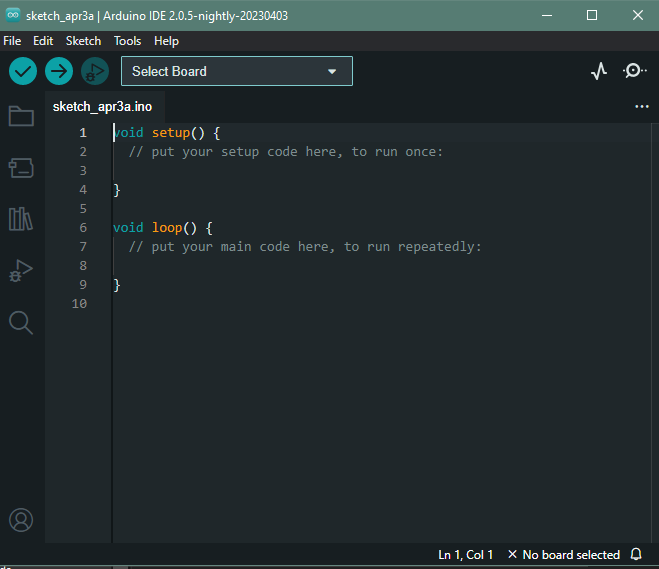Click the Arduino app logo in title bar
Image resolution: width=659 pixels, height=569 pixels.
click(x=13, y=16)
